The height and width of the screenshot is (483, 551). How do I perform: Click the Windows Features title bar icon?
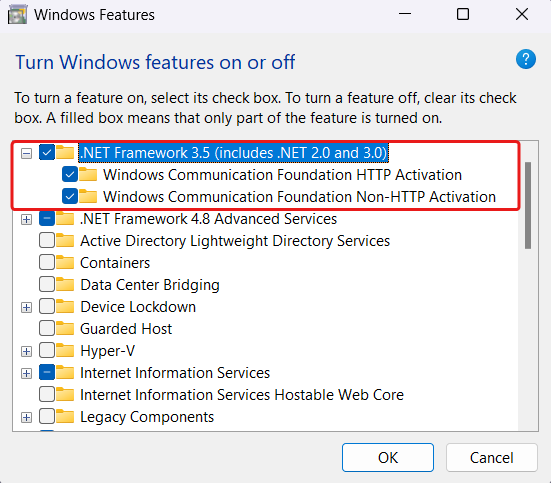point(18,15)
